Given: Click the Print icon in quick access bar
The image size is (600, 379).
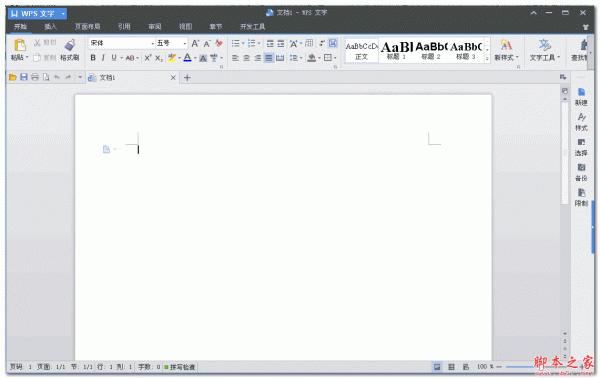Looking at the screenshot, I should [x=35, y=77].
